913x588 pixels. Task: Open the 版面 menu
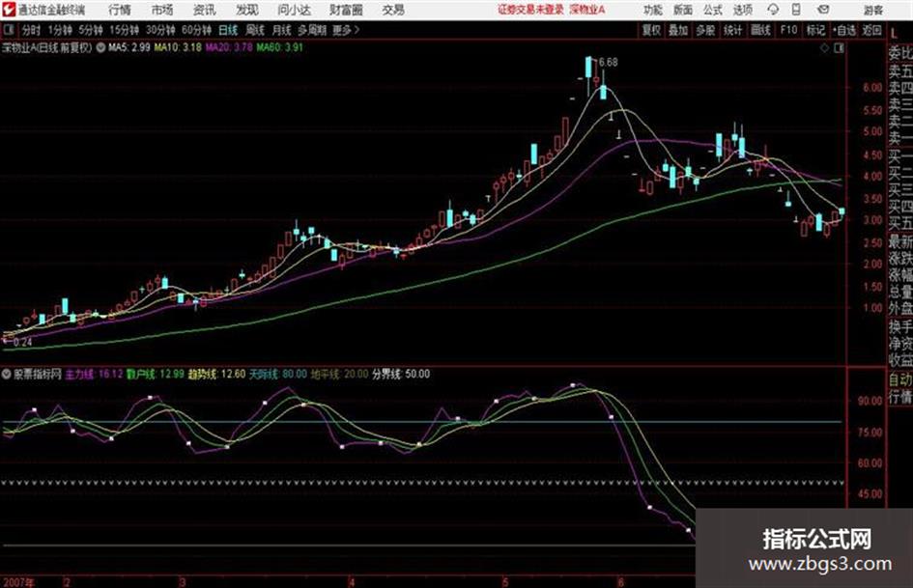pos(682,10)
